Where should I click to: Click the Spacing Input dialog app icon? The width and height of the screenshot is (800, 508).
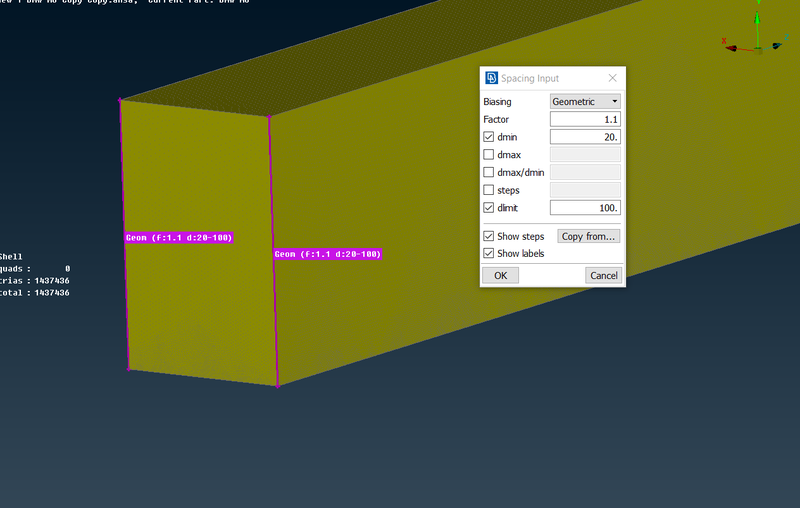[x=491, y=78]
